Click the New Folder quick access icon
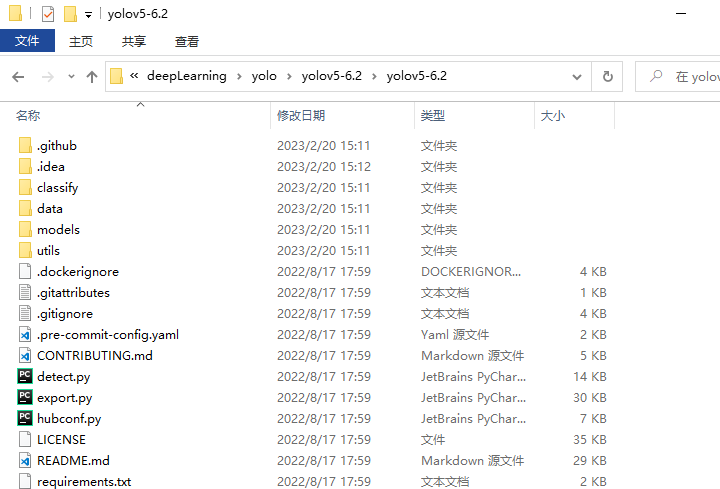This screenshot has width=720, height=489. (x=70, y=14)
